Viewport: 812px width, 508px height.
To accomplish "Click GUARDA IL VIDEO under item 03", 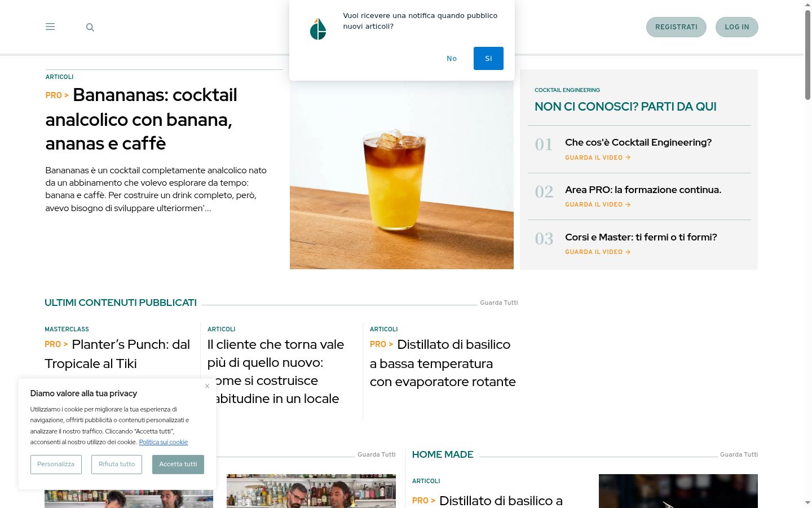I will point(598,252).
